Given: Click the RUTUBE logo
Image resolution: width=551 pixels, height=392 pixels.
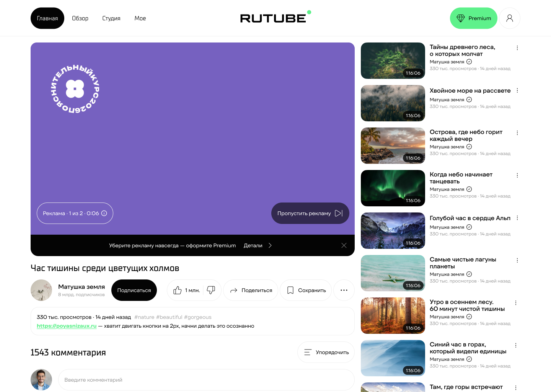Looking at the screenshot, I should pyautogui.click(x=275, y=17).
